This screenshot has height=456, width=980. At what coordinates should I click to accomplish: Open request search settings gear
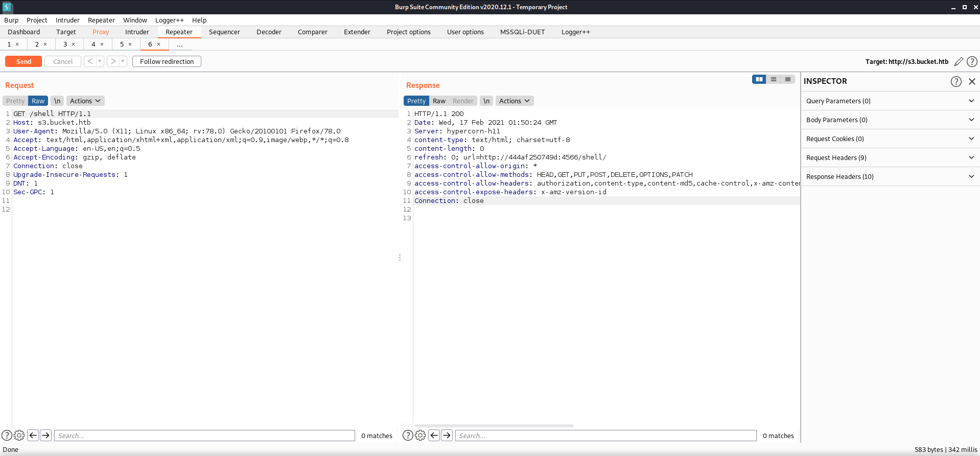[19, 435]
